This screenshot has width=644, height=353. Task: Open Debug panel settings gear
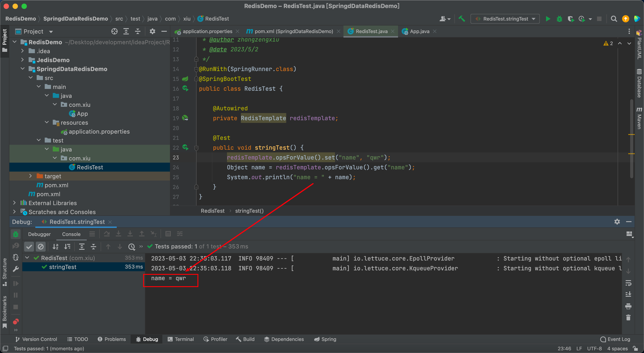pos(617,222)
